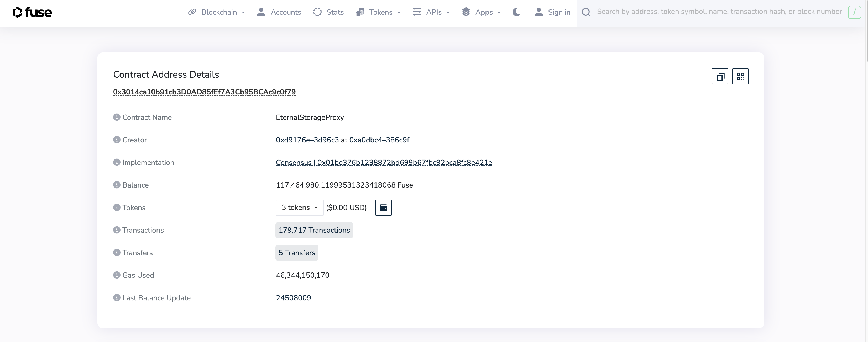Click the search magnifier icon
This screenshot has width=868, height=342.
[x=586, y=12]
